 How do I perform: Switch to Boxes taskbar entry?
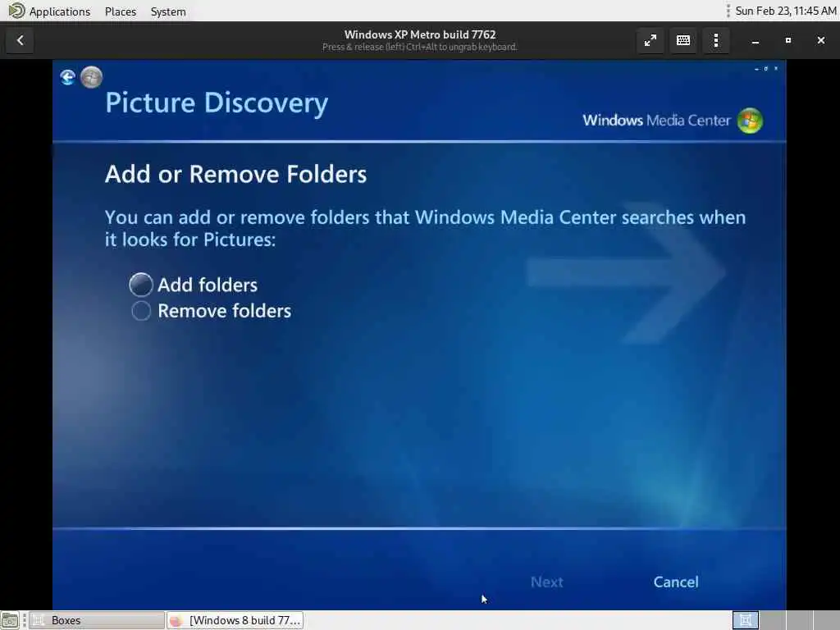97,620
